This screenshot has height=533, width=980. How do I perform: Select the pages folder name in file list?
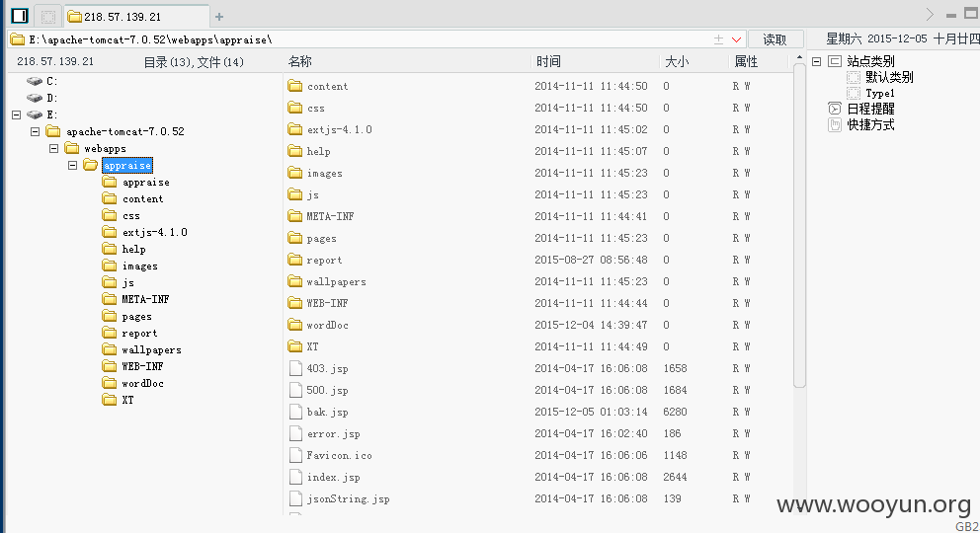coord(321,239)
